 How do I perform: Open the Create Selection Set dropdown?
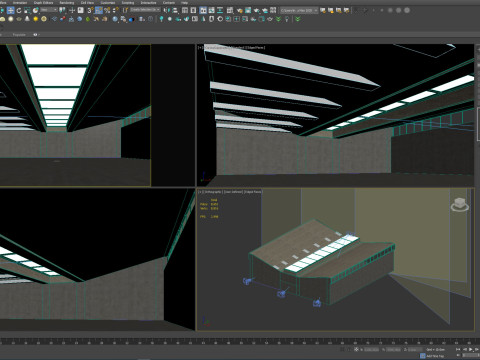(145, 10)
